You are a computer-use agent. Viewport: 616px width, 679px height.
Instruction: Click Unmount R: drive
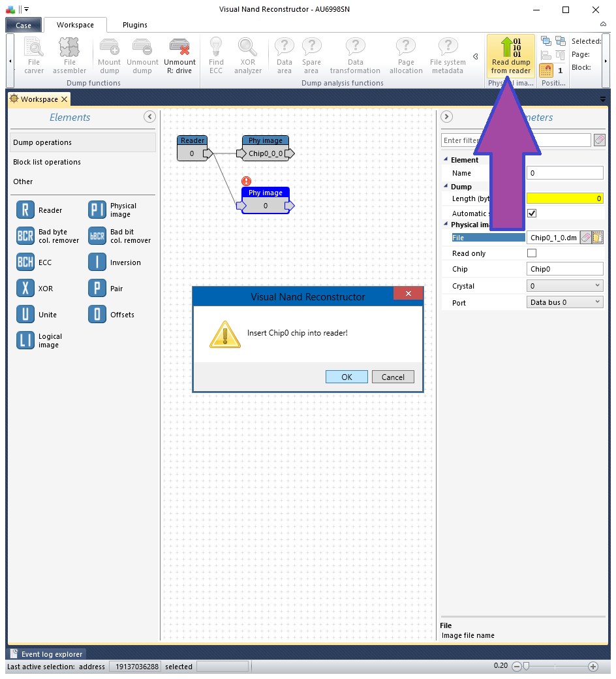[x=179, y=56]
